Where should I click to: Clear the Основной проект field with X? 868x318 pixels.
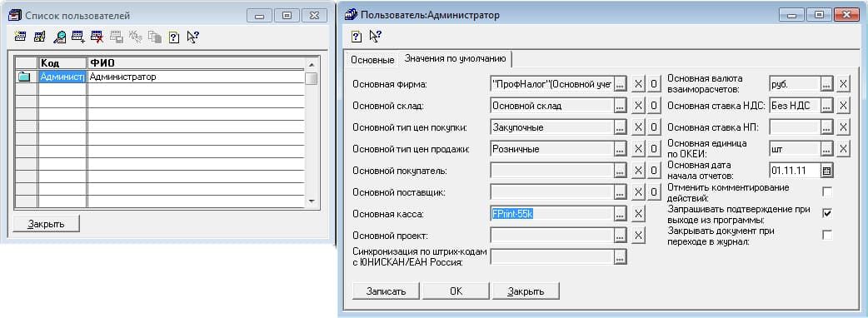[x=638, y=235]
